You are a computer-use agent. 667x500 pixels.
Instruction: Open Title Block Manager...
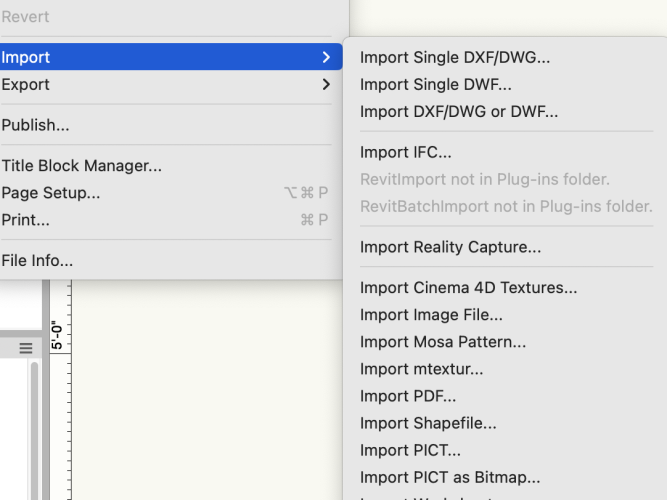pyautogui.click(x=82, y=166)
